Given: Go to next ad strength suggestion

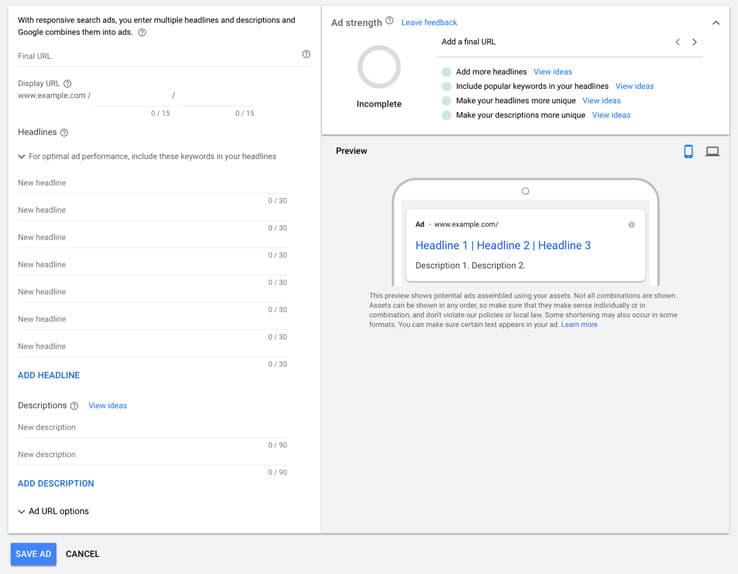Looking at the screenshot, I should 694,42.
